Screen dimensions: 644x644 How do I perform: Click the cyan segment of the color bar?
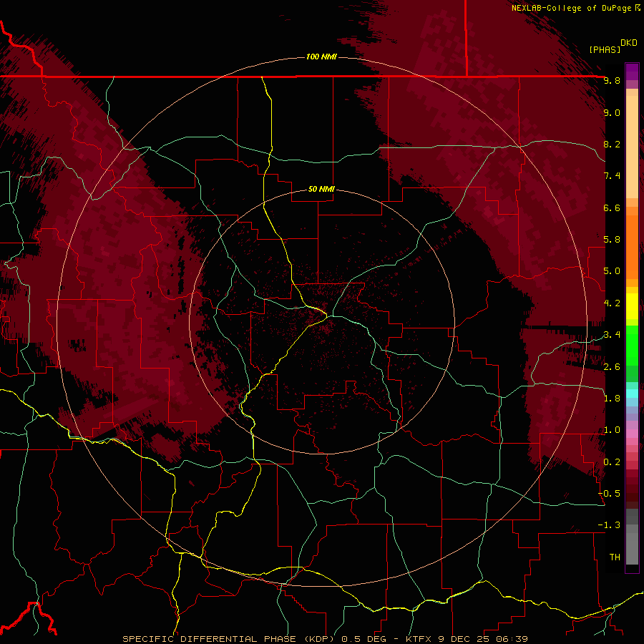pos(632,394)
